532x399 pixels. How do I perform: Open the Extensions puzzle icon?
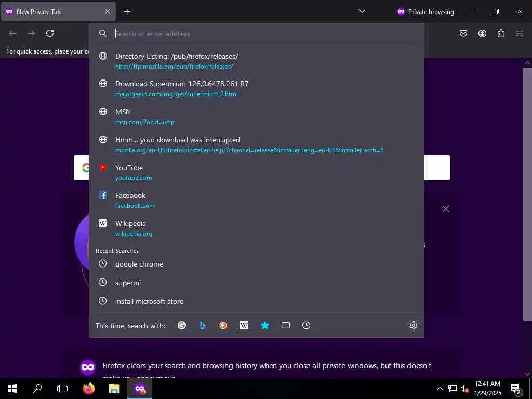(501, 33)
